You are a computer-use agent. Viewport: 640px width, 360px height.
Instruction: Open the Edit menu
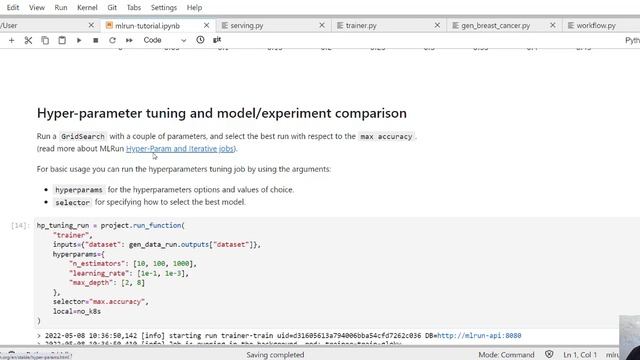coord(13,7)
